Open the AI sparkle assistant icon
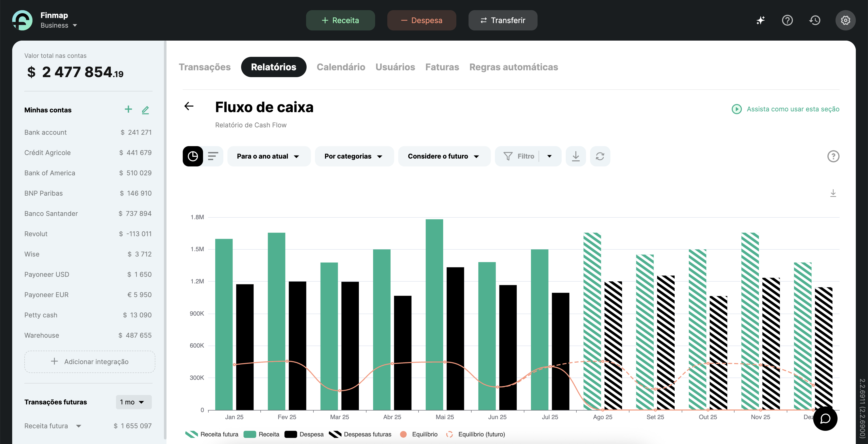The image size is (868, 444). 760,20
